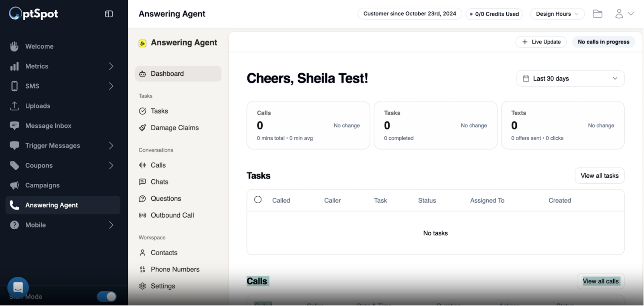
Task: Open Damage Claims section
Action: coord(175,128)
